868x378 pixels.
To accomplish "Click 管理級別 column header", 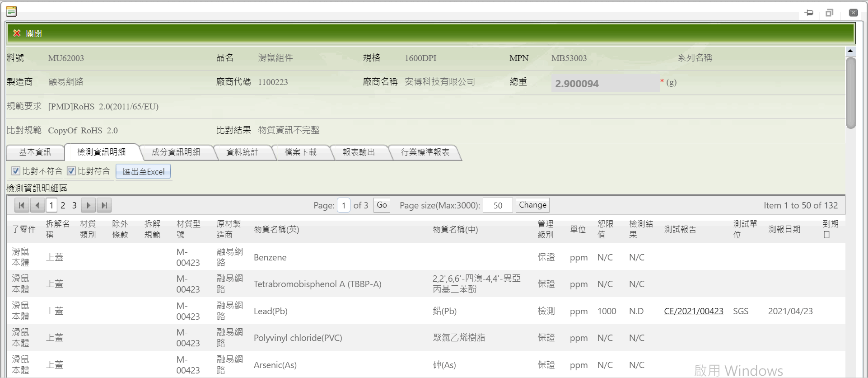I will 546,229.
